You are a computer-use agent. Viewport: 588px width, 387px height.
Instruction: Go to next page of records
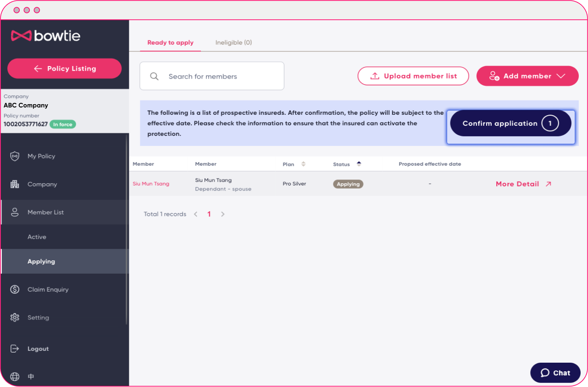[222, 214]
